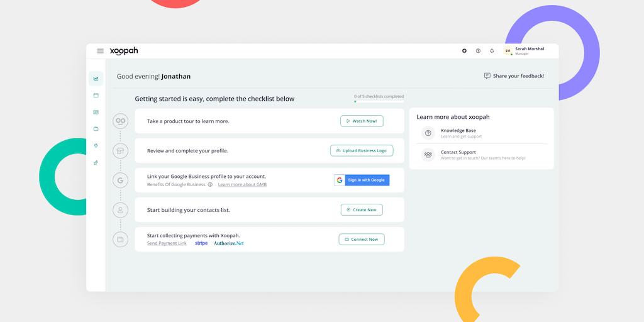The image size is (644, 322).
Task: Open the hamburger menu beside xoopah logo
Action: (100, 51)
